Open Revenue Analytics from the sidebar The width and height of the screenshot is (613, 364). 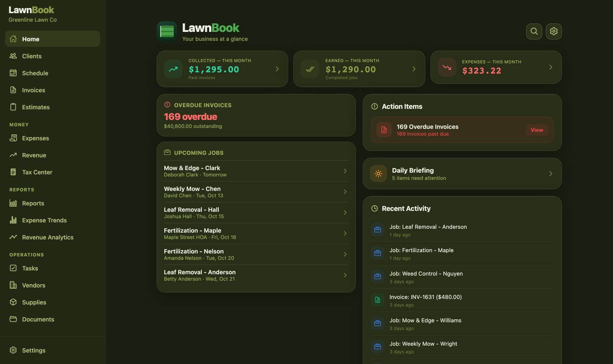click(52, 237)
